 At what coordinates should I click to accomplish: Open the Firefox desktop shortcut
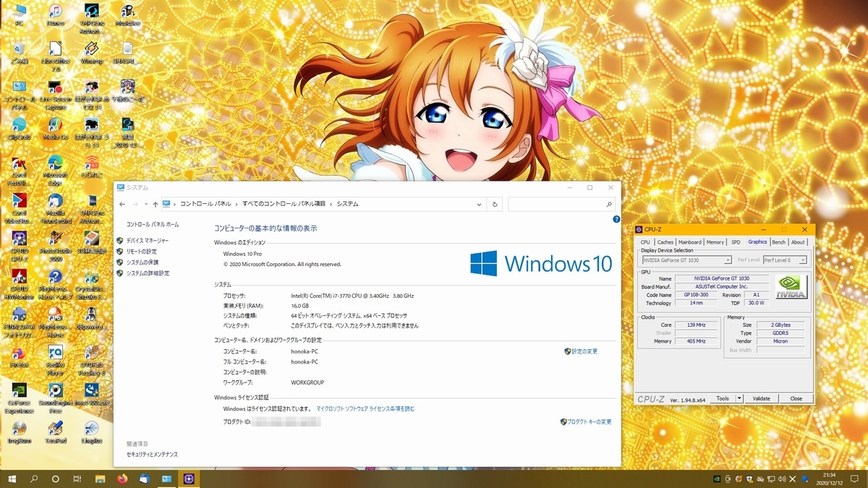pyautogui.click(x=20, y=356)
